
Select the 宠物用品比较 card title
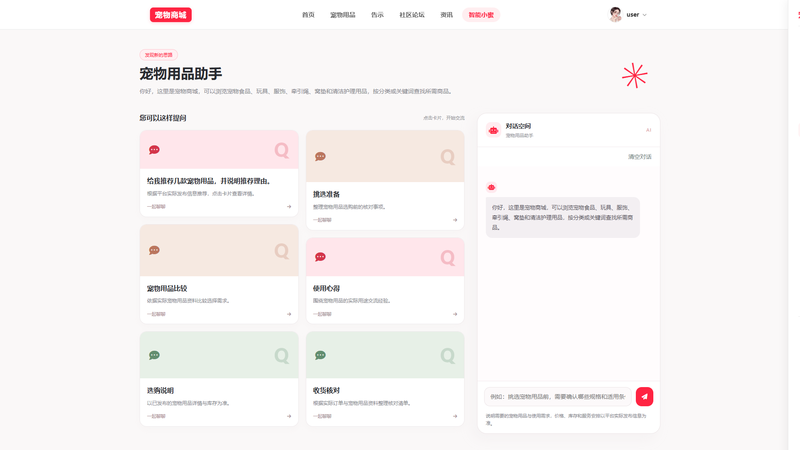(167, 288)
